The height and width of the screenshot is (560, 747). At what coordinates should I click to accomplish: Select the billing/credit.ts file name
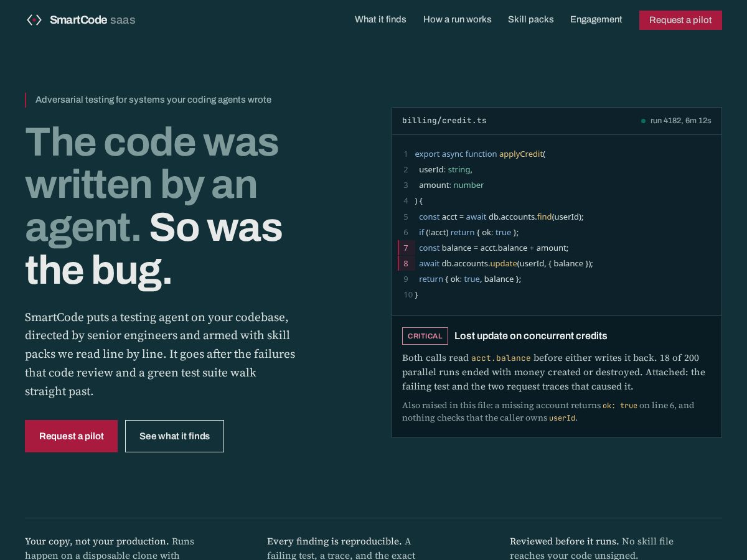(444, 121)
